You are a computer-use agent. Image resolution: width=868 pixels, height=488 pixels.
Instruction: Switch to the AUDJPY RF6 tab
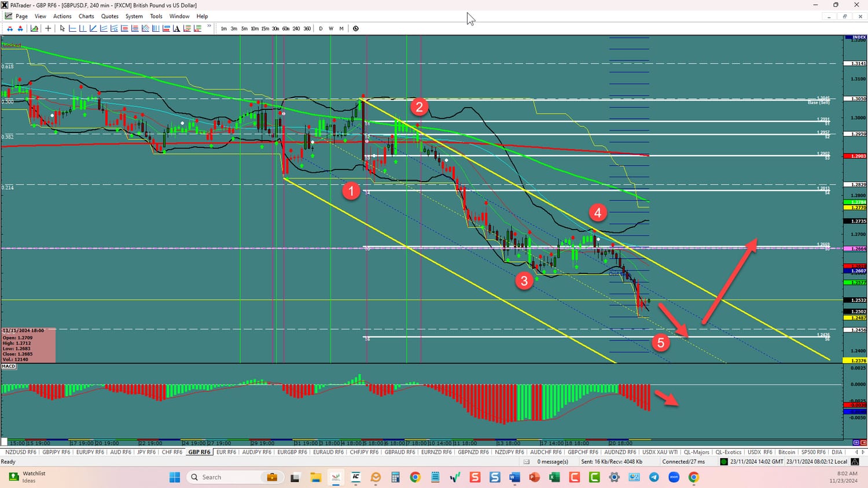pyautogui.click(x=256, y=452)
